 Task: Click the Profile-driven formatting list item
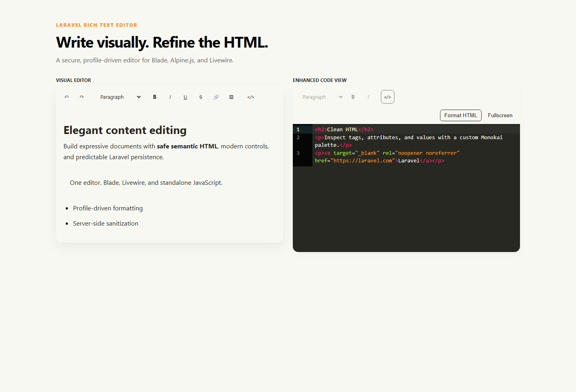click(x=108, y=208)
